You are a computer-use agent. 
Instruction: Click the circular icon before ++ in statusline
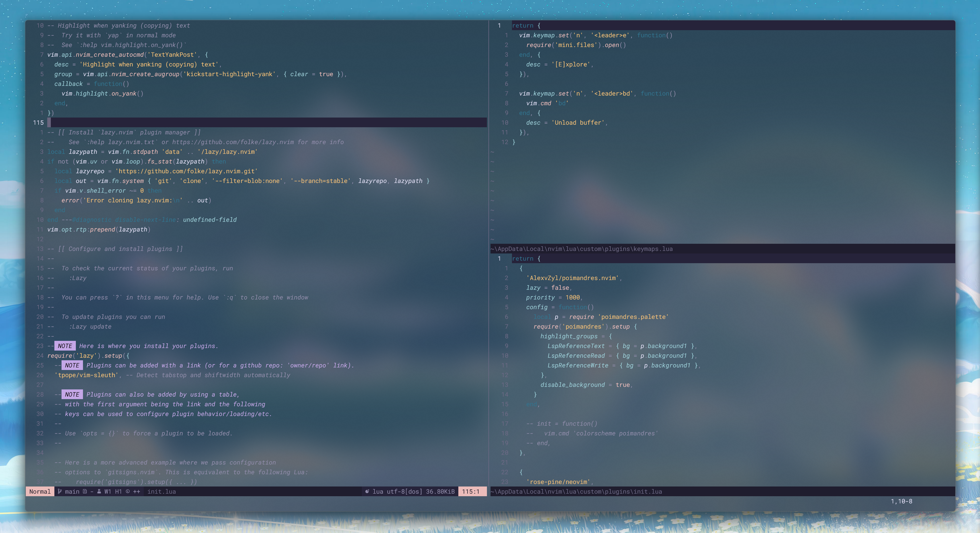(127, 492)
